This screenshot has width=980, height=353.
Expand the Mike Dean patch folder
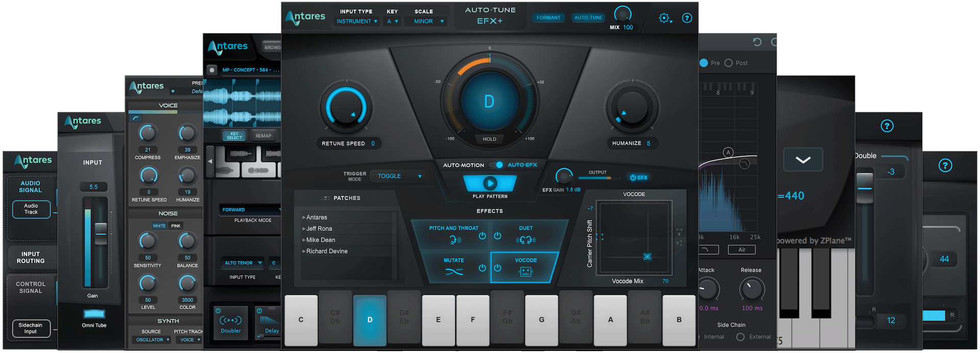(320, 240)
